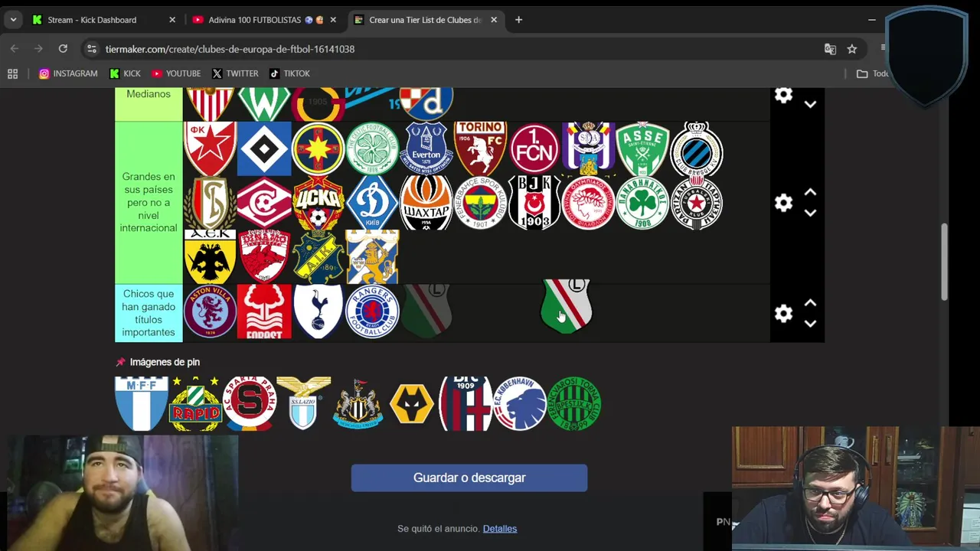The width and height of the screenshot is (980, 551).
Task: Choose the Torino FC logo
Action: [x=480, y=149]
